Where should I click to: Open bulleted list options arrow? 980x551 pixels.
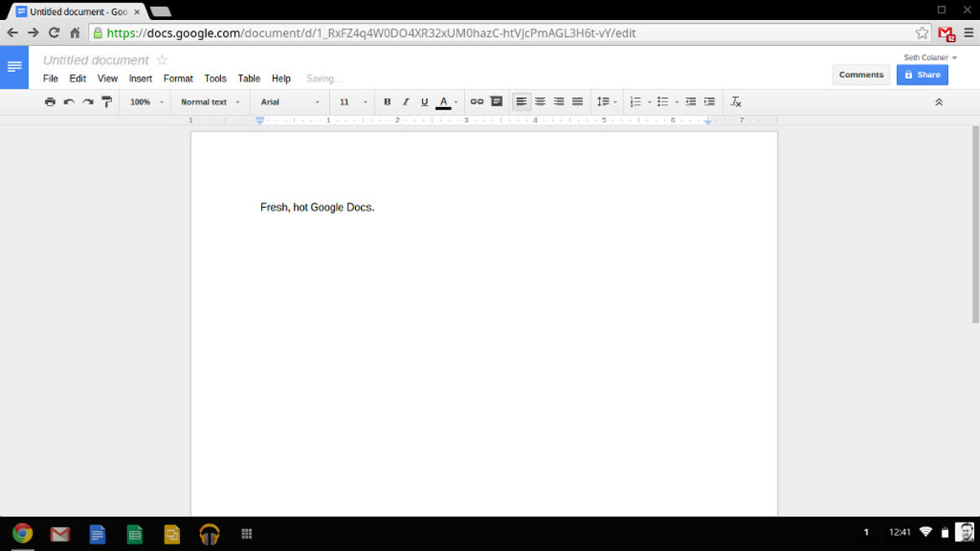coord(677,102)
